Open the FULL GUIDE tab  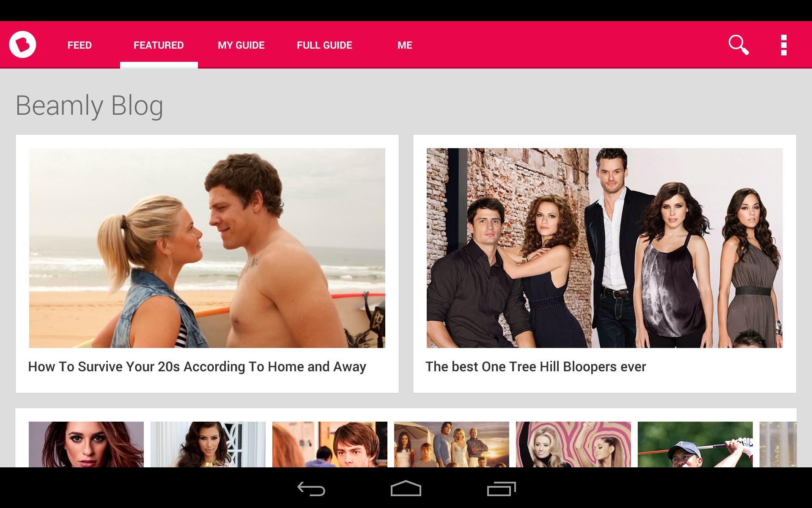pos(324,45)
